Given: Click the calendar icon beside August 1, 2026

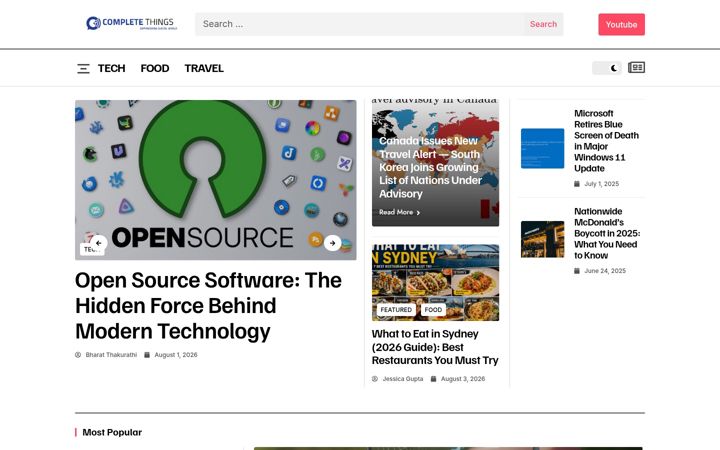Looking at the screenshot, I should (x=147, y=355).
